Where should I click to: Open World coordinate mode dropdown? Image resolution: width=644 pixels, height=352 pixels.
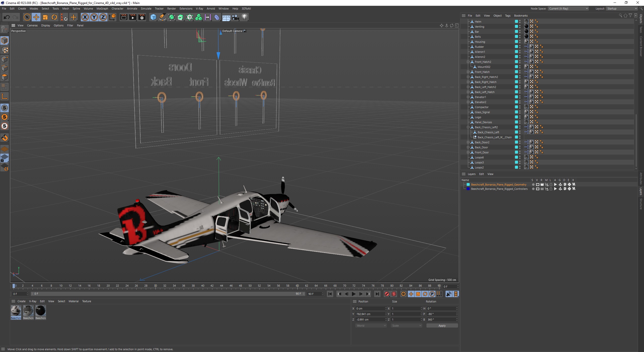point(371,326)
